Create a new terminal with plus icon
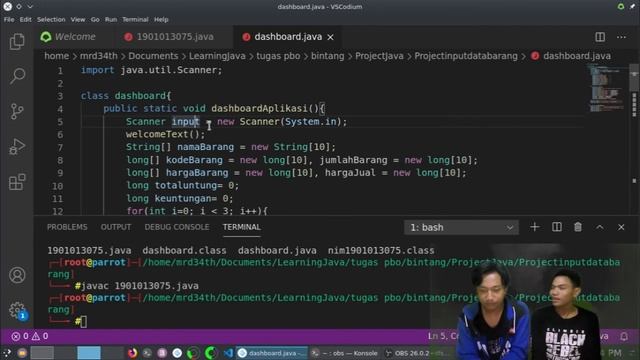 (535, 227)
